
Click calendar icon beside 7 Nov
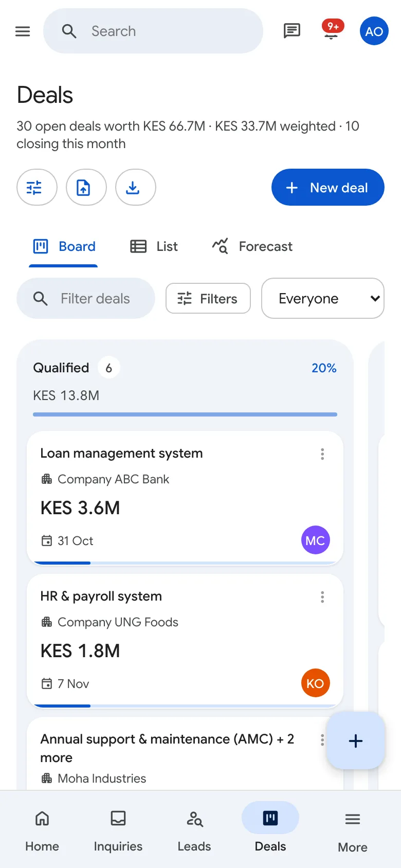(47, 684)
